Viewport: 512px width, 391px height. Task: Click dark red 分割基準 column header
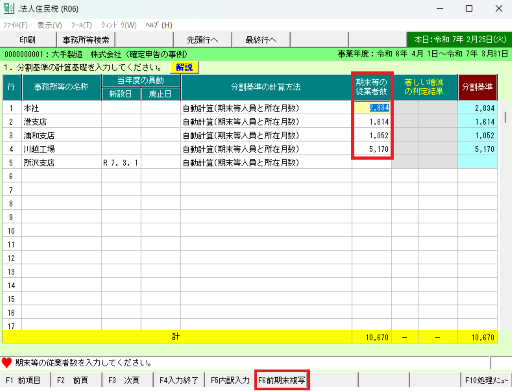click(477, 87)
